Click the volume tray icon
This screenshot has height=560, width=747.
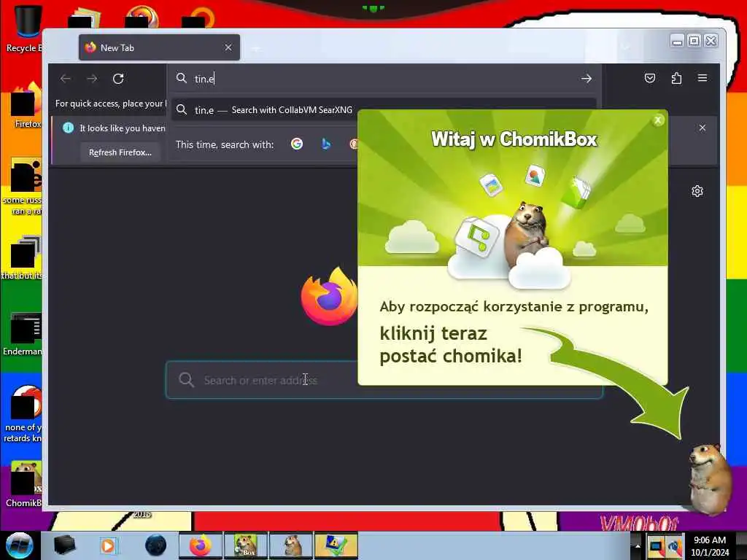pos(675,546)
